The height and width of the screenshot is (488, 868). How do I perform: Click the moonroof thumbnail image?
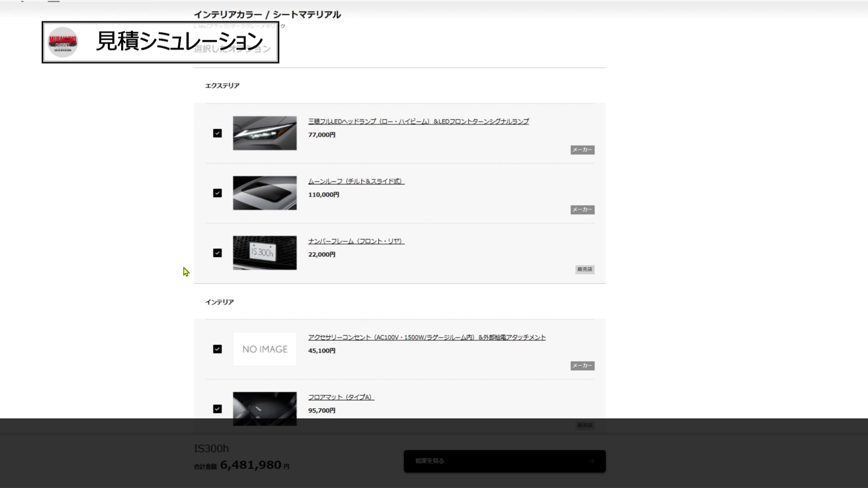pos(265,193)
